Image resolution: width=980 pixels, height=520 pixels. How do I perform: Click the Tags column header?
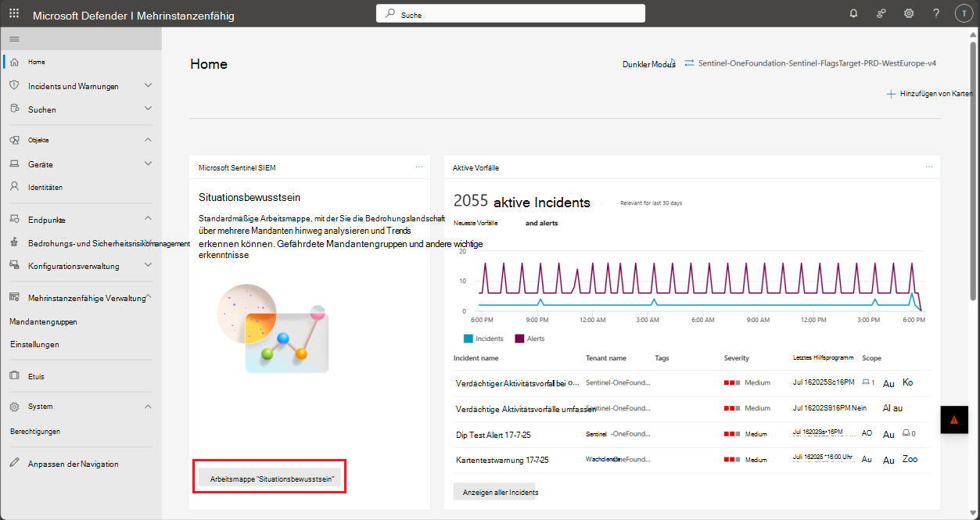coord(662,358)
